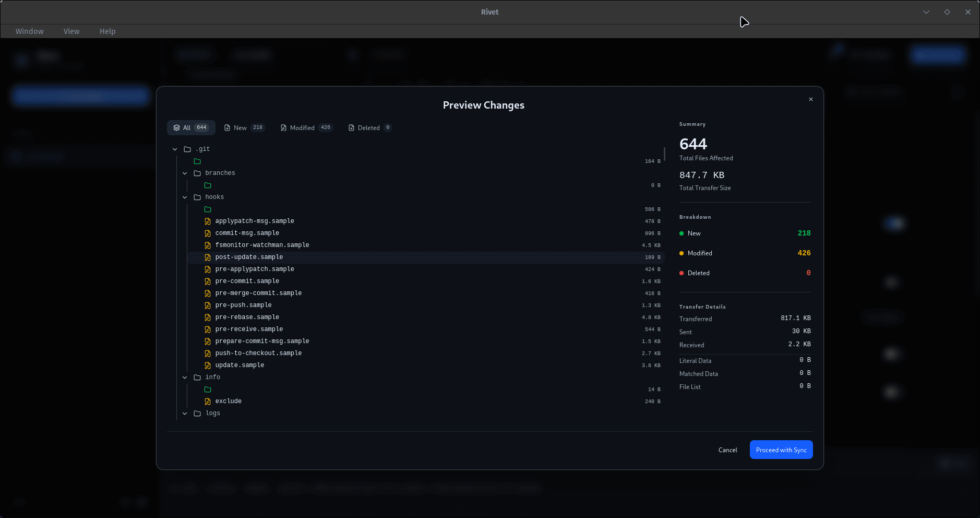Click modified icon of commit-msg.sample

(208, 233)
